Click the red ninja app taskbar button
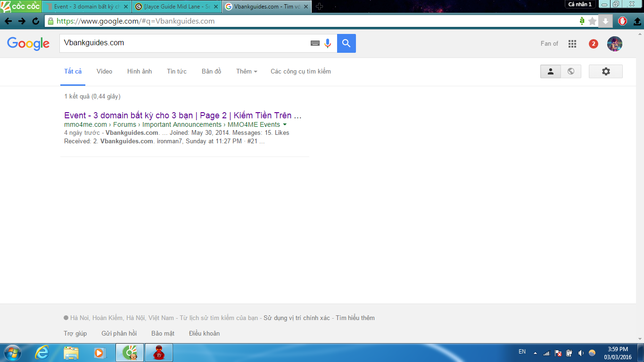This screenshot has height=362, width=644. [x=158, y=353]
